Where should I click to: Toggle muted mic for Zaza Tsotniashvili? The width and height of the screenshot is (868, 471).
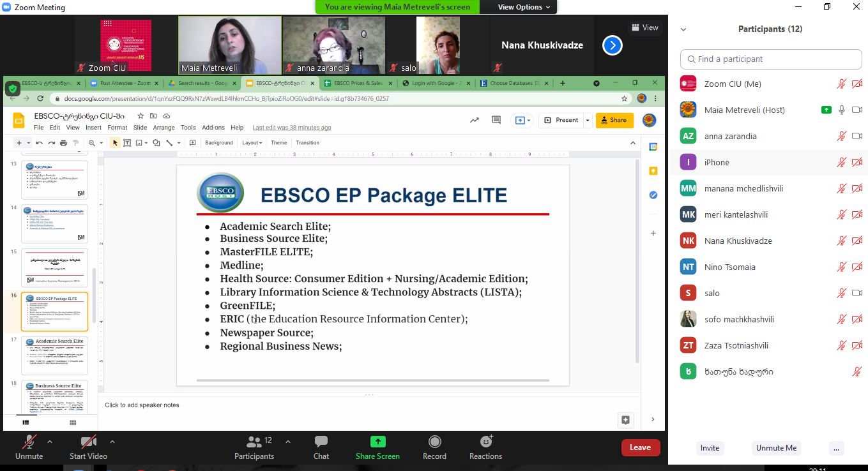(842, 345)
